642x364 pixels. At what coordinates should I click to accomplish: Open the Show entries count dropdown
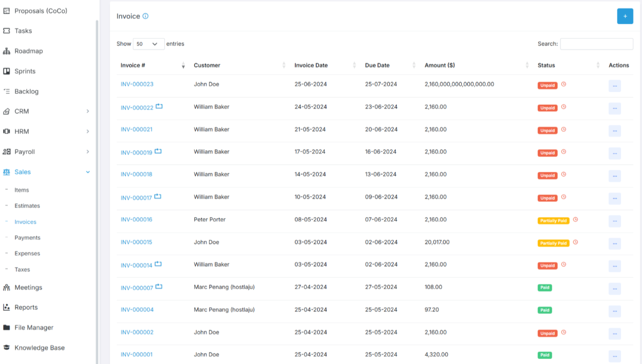[149, 44]
